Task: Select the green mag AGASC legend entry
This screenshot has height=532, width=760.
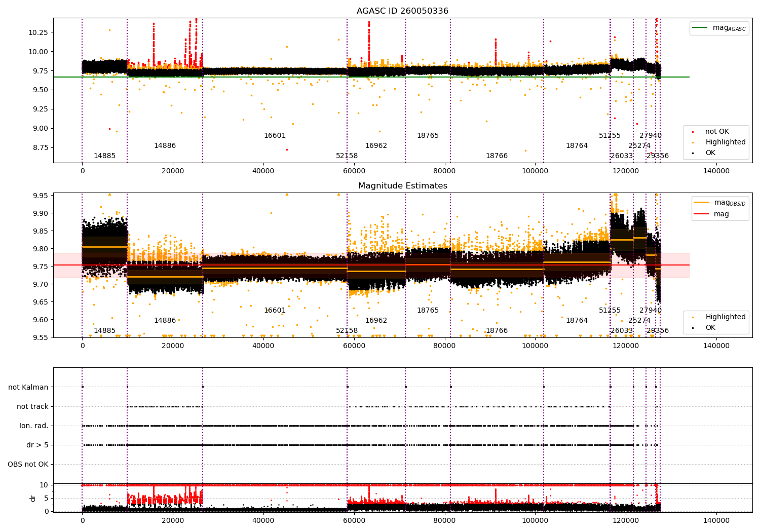Action: (x=719, y=28)
